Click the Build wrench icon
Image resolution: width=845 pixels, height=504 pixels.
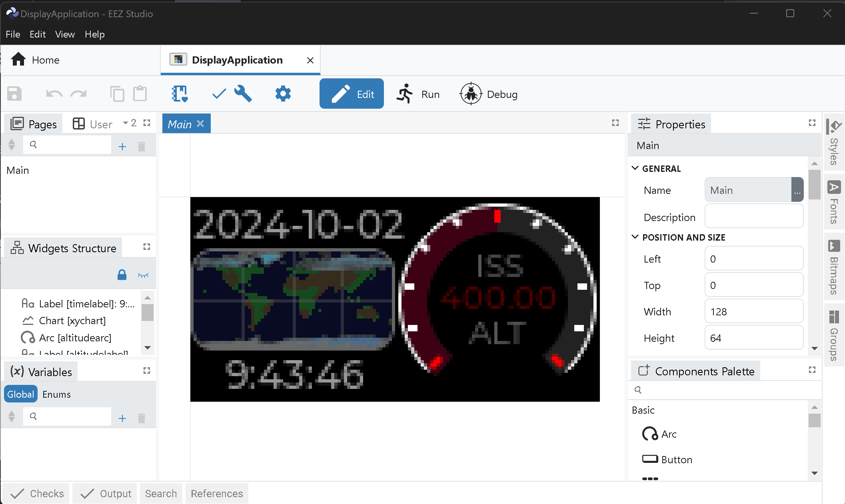pyautogui.click(x=243, y=94)
